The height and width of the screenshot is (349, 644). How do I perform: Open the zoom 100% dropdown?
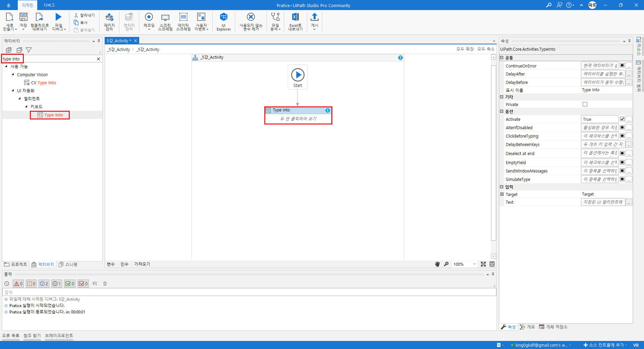click(474, 264)
